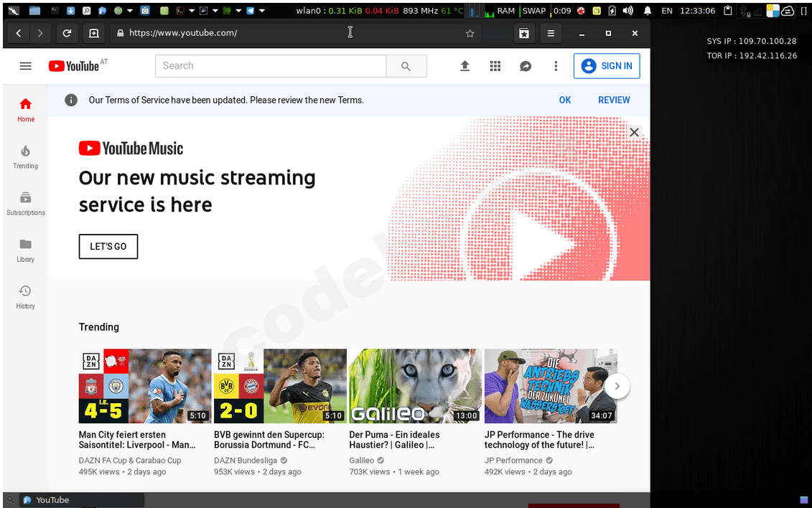Open browser hamburger menu

point(551,33)
